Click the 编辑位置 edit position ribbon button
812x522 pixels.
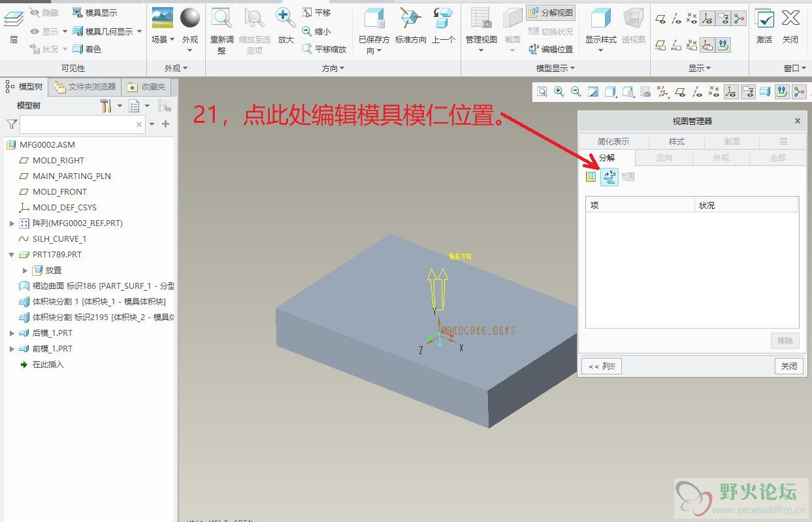[x=551, y=49]
